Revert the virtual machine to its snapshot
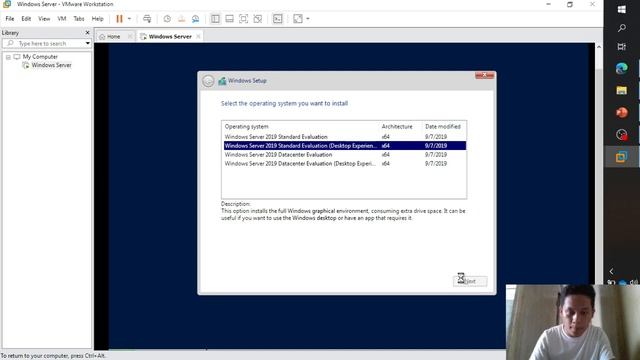 click(181, 19)
